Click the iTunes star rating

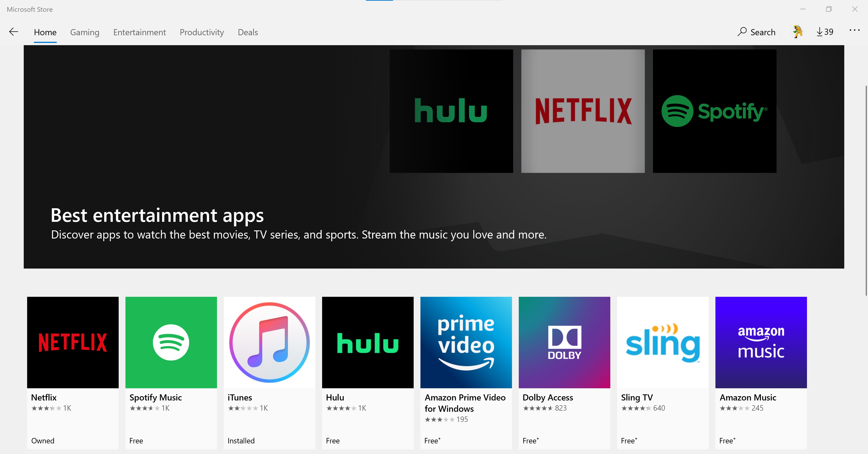[248, 408]
